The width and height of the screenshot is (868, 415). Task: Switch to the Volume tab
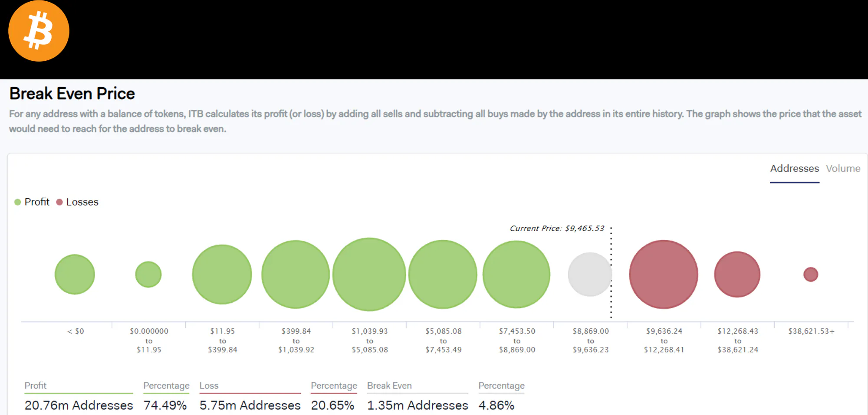[842, 168]
